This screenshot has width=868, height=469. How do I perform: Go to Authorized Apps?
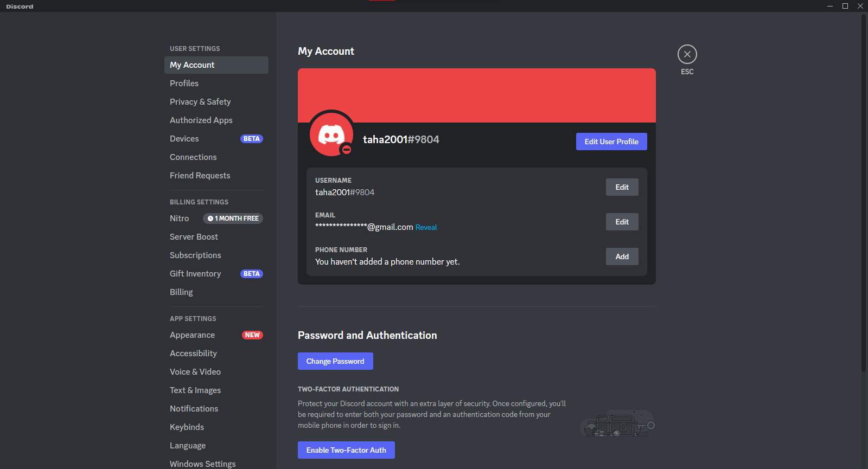[216, 120]
